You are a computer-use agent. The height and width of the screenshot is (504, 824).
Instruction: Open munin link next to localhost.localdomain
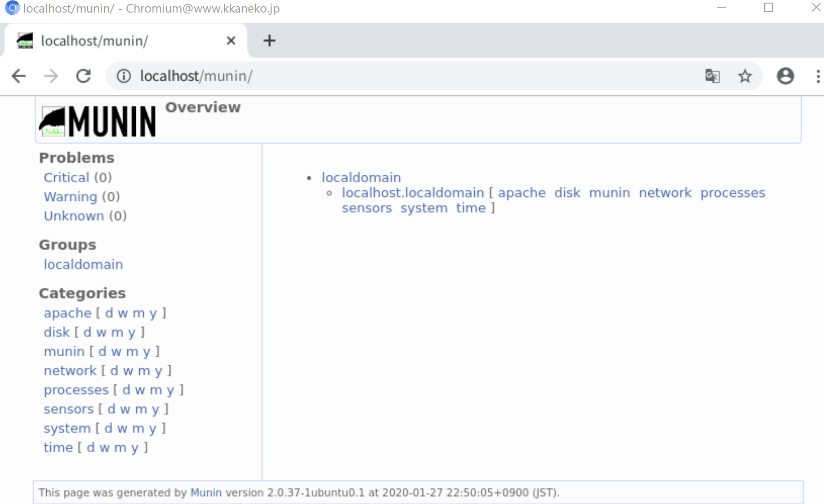tap(610, 193)
